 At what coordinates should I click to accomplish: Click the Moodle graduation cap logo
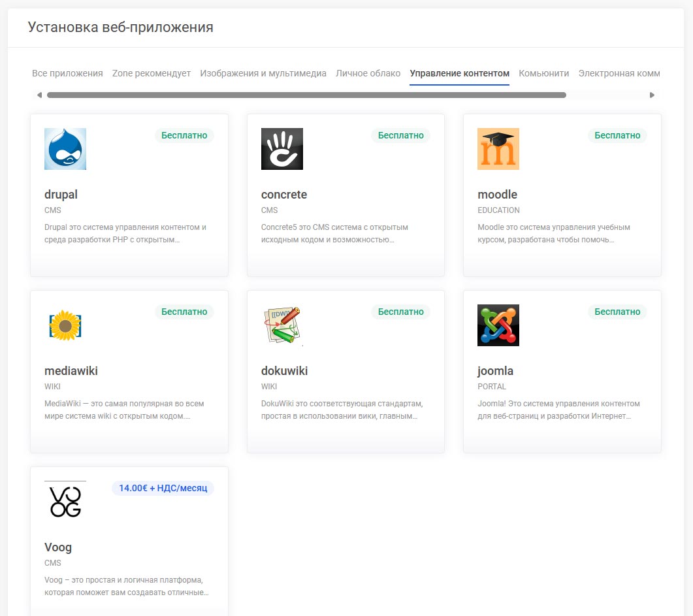[498, 149]
